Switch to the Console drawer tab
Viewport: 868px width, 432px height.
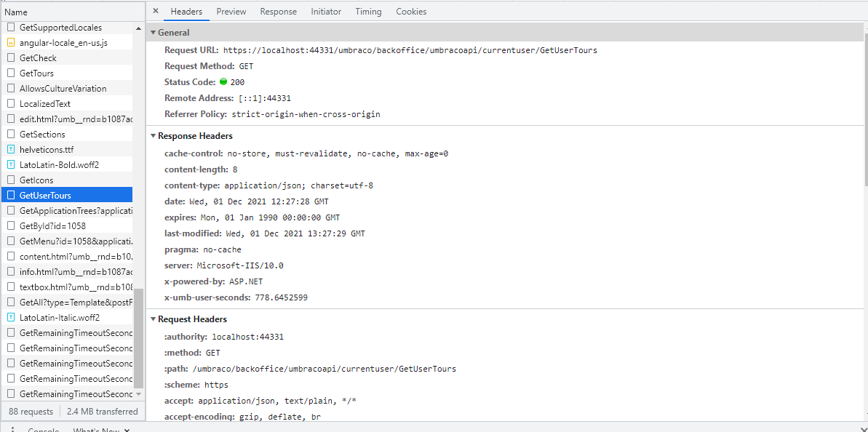pos(43,429)
